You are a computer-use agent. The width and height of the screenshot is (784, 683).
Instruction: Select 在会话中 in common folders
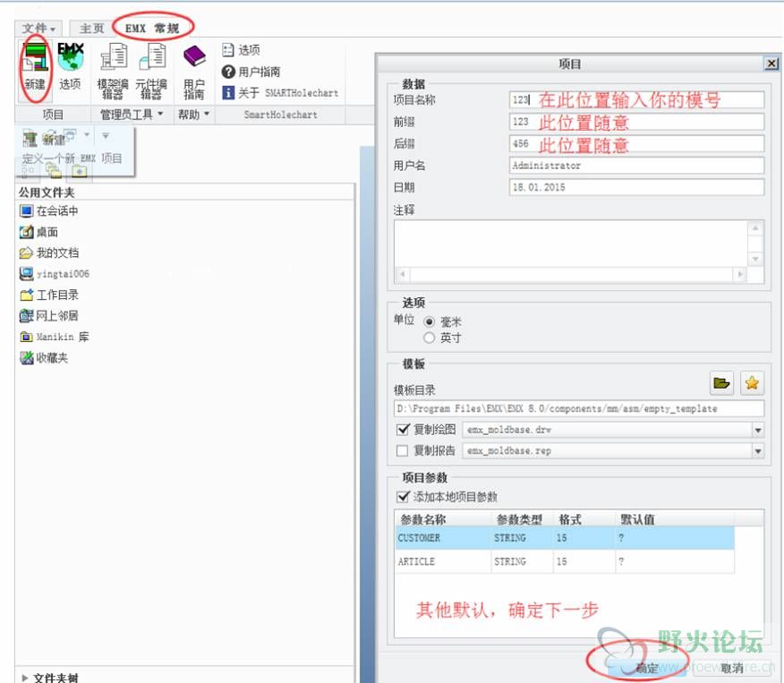click(x=48, y=211)
